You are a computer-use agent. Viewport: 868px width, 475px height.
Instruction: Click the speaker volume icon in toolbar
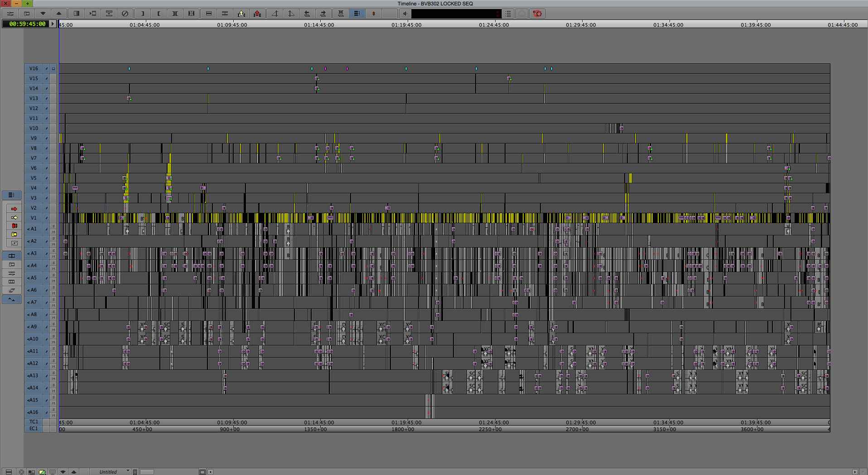point(405,14)
